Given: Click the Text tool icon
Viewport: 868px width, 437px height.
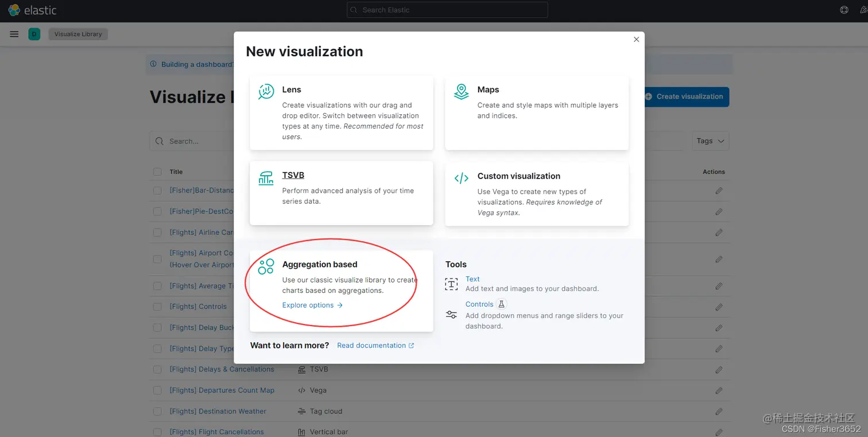Looking at the screenshot, I should click(452, 284).
